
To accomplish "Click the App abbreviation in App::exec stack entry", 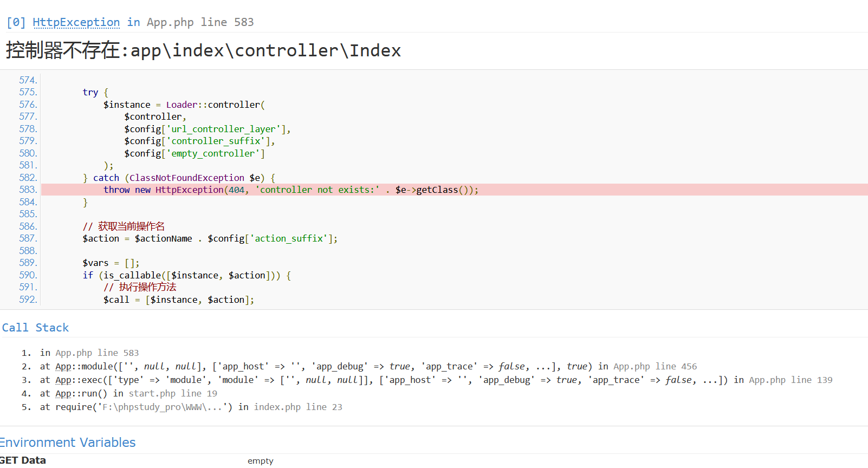I will [63, 380].
